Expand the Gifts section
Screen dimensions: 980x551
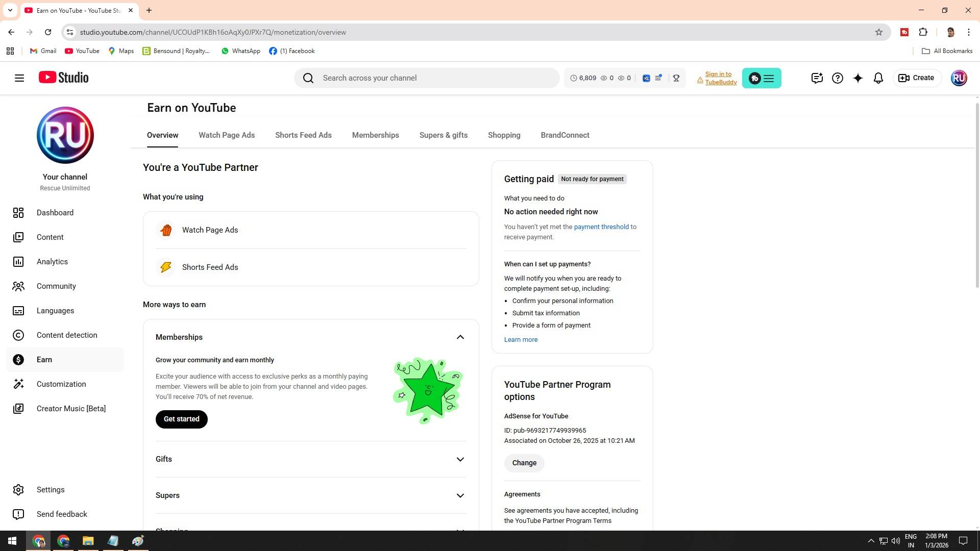(x=460, y=459)
